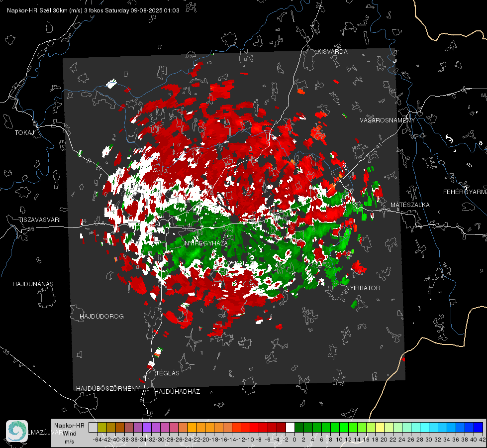
Task: Click the FEHÉRGYARMAT label at the map edge
Action: 465,192
